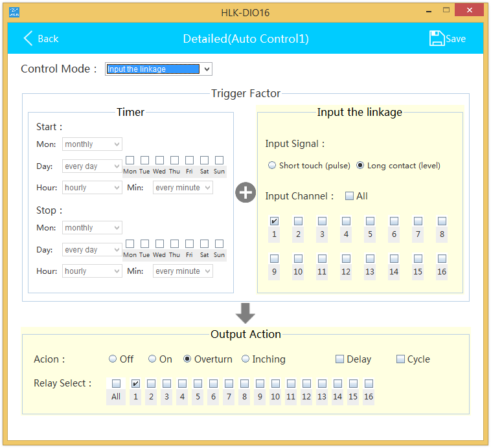
Task: Expand the Start Mon monthly dropdown
Action: coord(92,144)
